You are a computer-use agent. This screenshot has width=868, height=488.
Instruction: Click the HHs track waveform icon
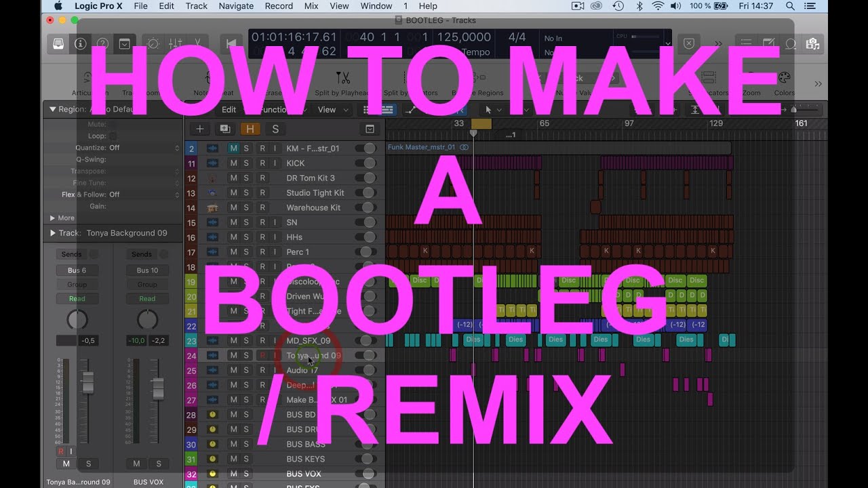coord(212,237)
